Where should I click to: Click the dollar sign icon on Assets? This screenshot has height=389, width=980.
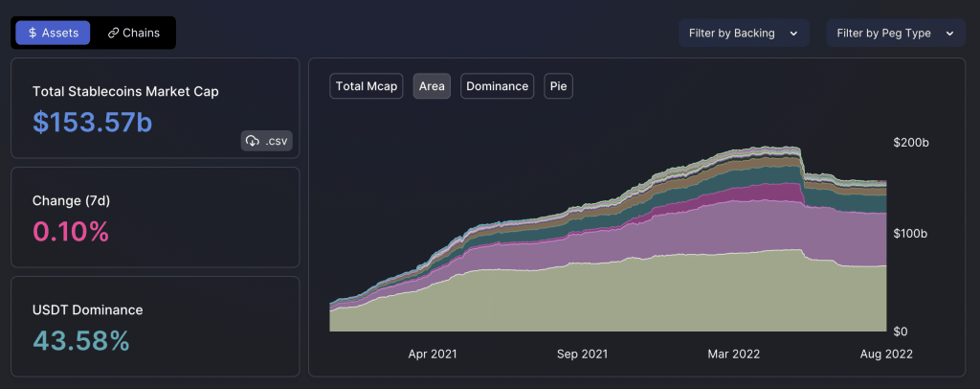point(32,33)
